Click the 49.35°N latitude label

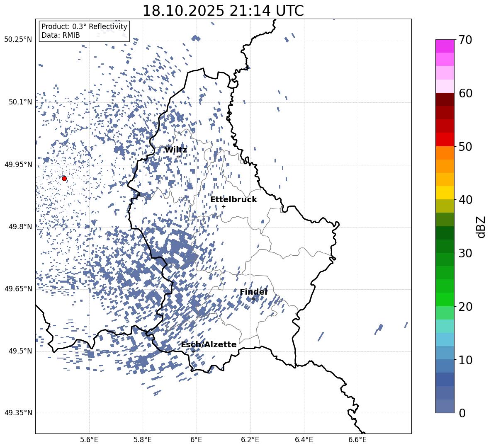pos(18,413)
